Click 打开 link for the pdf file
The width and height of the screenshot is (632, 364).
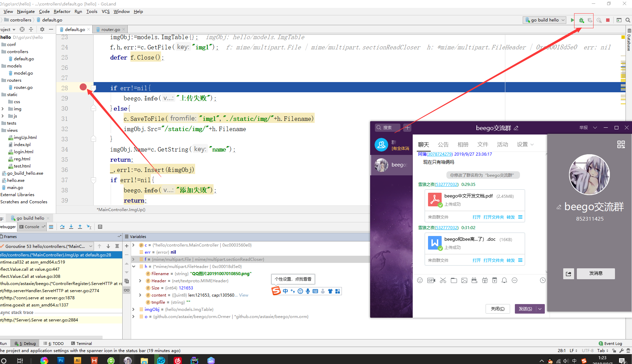(476, 217)
